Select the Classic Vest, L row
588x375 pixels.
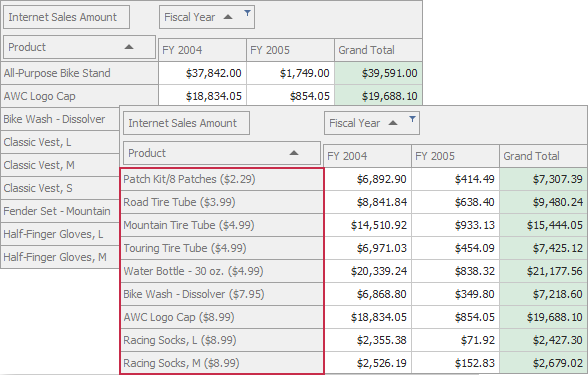60,142
